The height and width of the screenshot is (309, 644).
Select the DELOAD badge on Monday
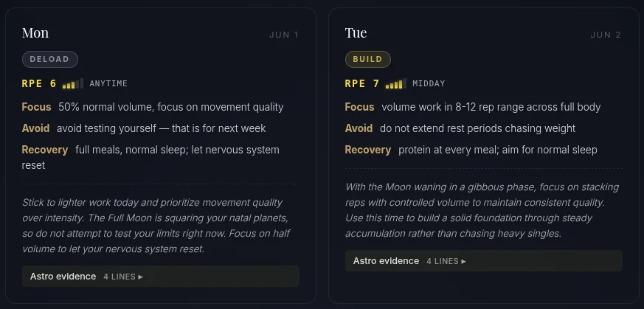[x=49, y=59]
